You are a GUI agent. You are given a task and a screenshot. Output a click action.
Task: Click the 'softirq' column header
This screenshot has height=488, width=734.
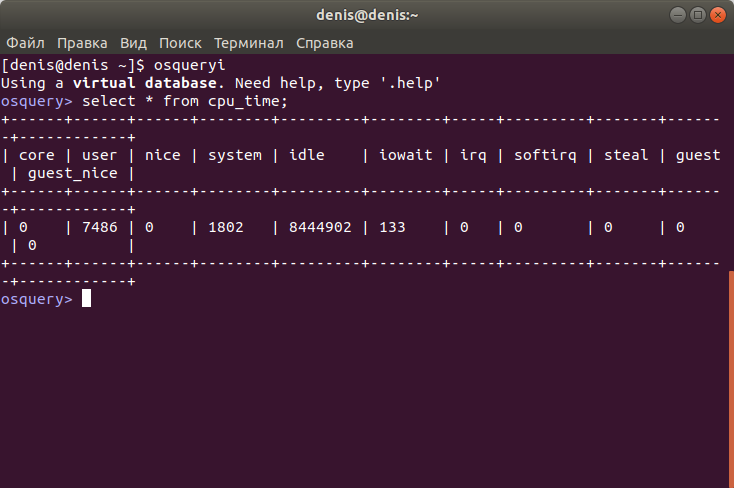click(545, 155)
